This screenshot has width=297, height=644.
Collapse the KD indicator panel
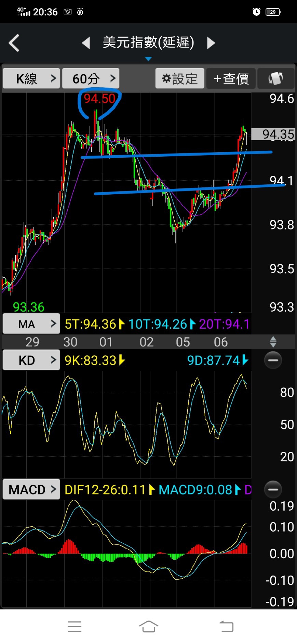tap(273, 360)
